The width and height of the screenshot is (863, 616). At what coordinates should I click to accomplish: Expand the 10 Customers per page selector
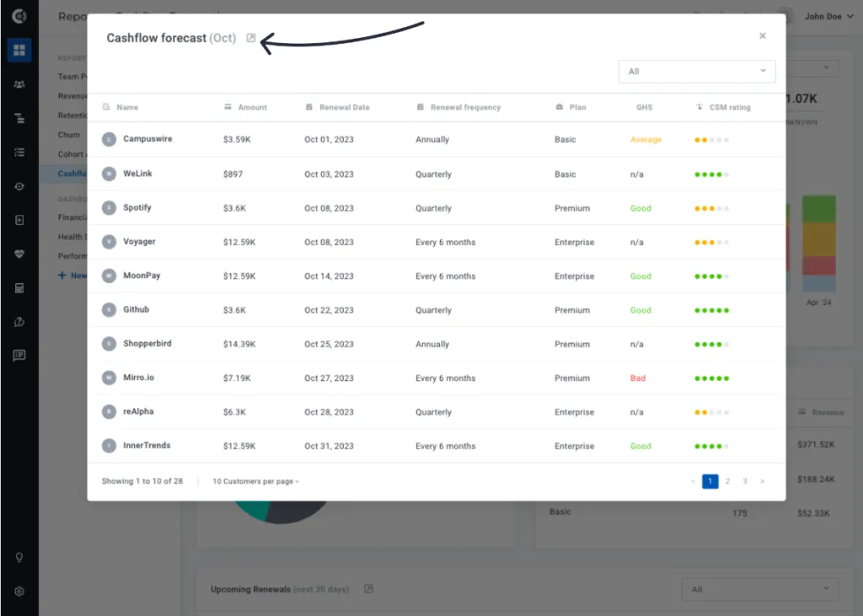[x=256, y=482]
